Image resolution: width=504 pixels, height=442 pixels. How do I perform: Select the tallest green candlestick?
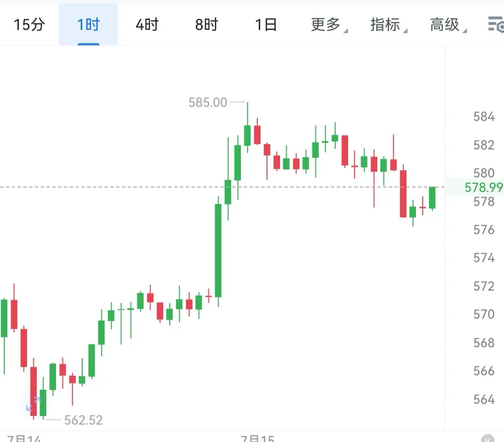218,251
